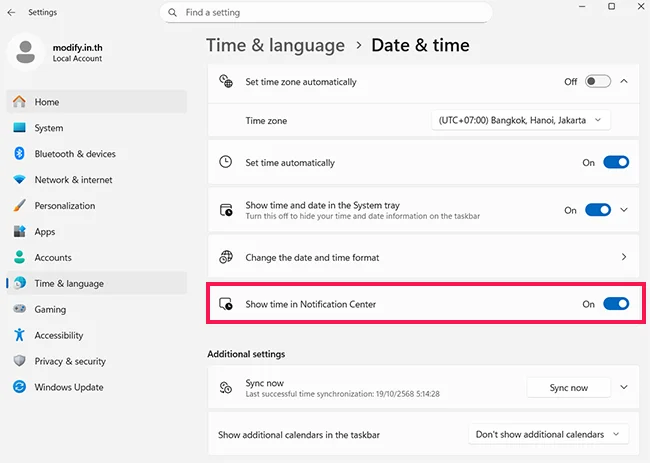Screen dimensions: 650x463
Task: Click the Windows Update icon in sidebar
Action: point(19,387)
